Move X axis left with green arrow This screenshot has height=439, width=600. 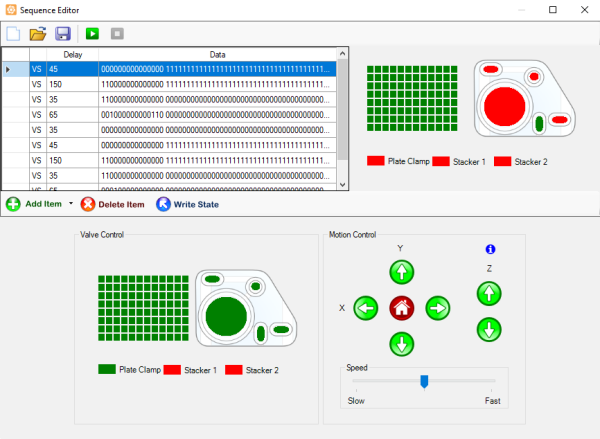click(365, 308)
